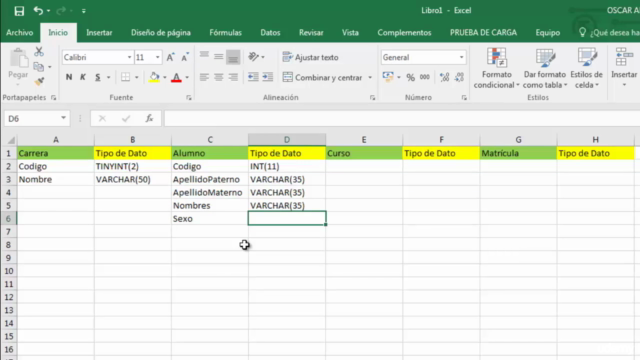640x360 pixels.
Task: Cut selection with scissors icon
Action: (39, 51)
